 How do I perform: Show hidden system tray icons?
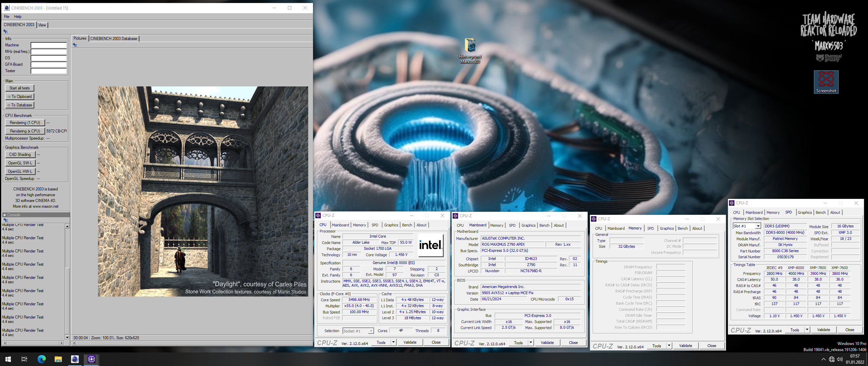[823, 359]
